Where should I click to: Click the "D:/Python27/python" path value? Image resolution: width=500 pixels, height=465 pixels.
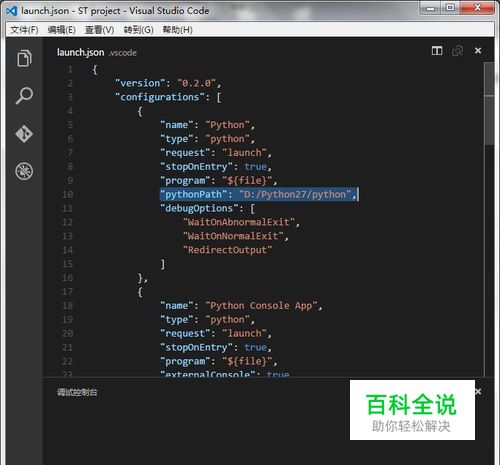point(295,194)
